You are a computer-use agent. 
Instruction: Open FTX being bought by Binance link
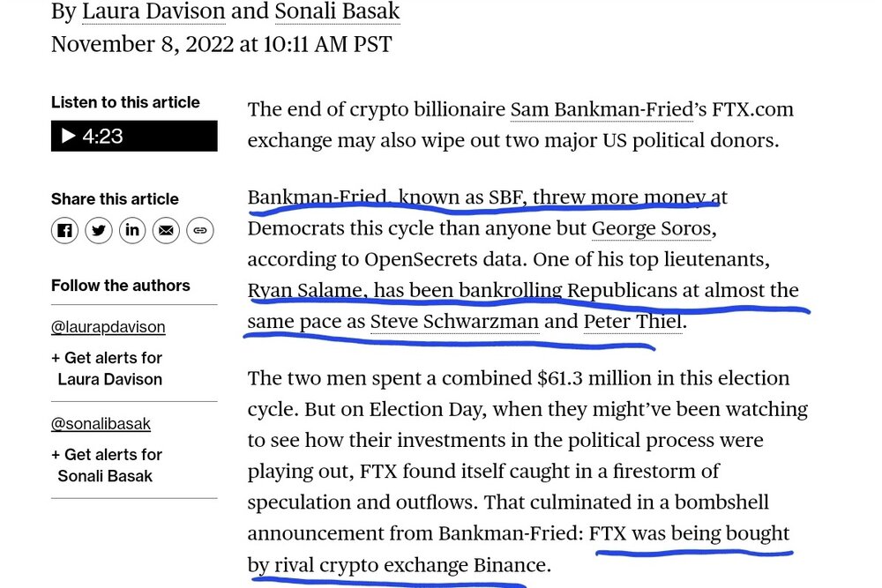point(689,533)
